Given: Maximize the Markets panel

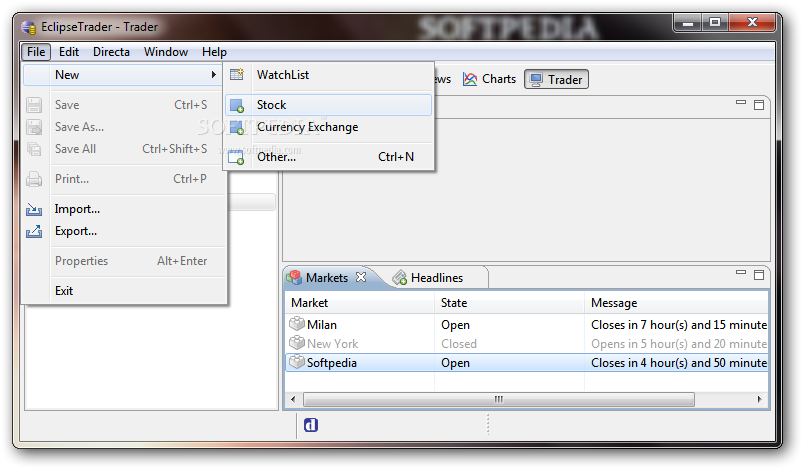Looking at the screenshot, I should 759,275.
